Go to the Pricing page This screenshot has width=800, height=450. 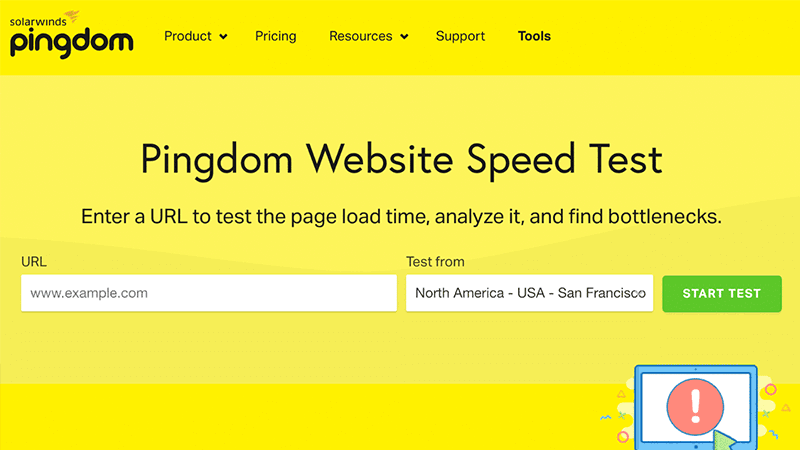pos(276,36)
